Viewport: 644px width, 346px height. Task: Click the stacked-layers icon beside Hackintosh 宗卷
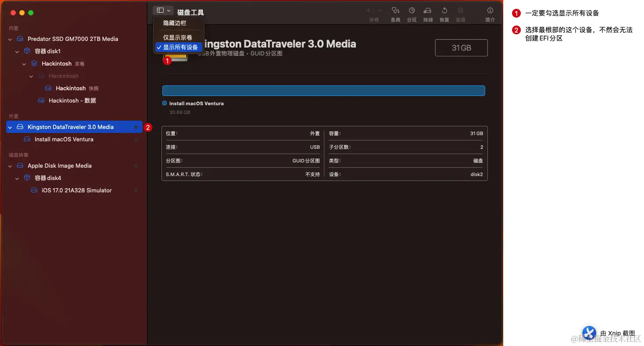tap(34, 63)
